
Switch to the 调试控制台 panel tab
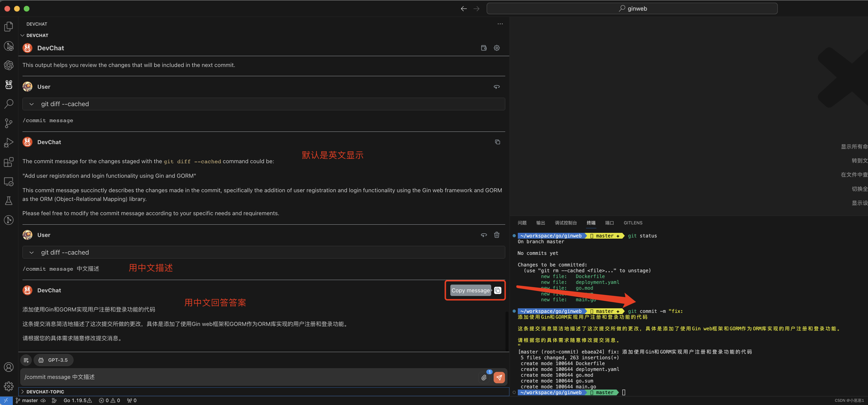[566, 223]
